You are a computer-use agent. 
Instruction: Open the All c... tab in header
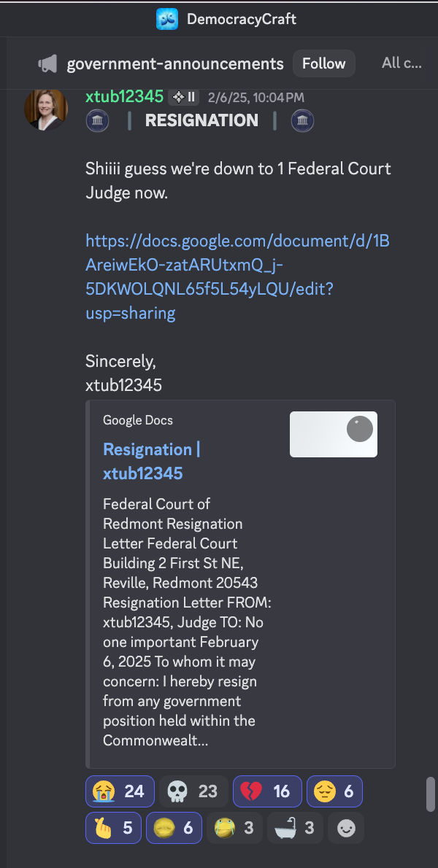[x=401, y=63]
